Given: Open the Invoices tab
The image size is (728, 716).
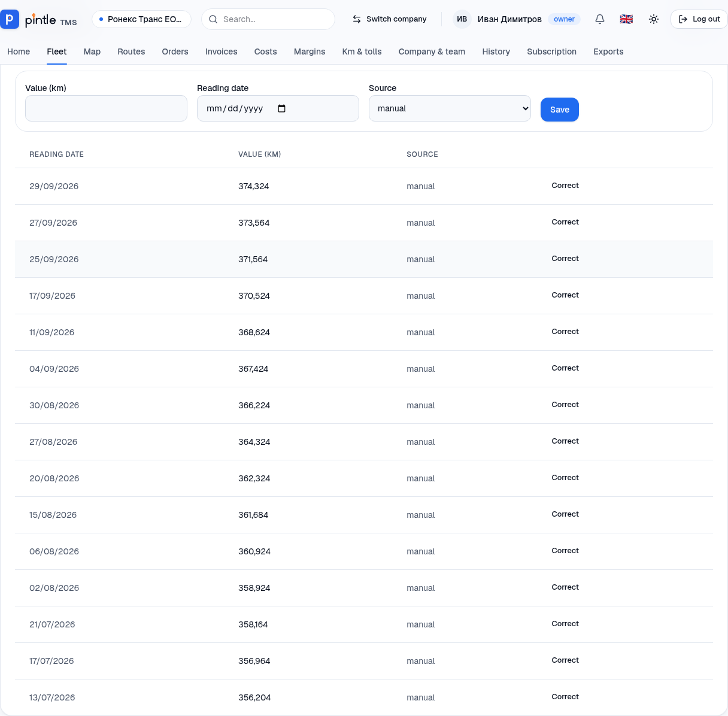Looking at the screenshot, I should coord(222,51).
